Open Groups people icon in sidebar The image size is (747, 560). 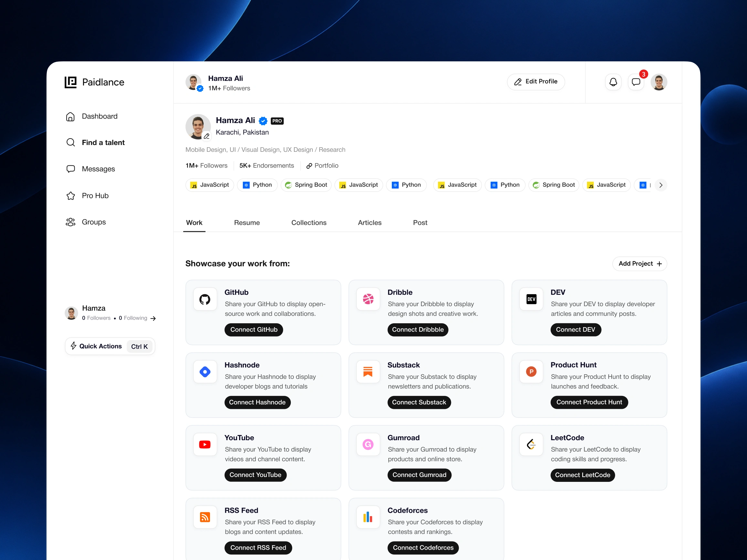click(70, 222)
